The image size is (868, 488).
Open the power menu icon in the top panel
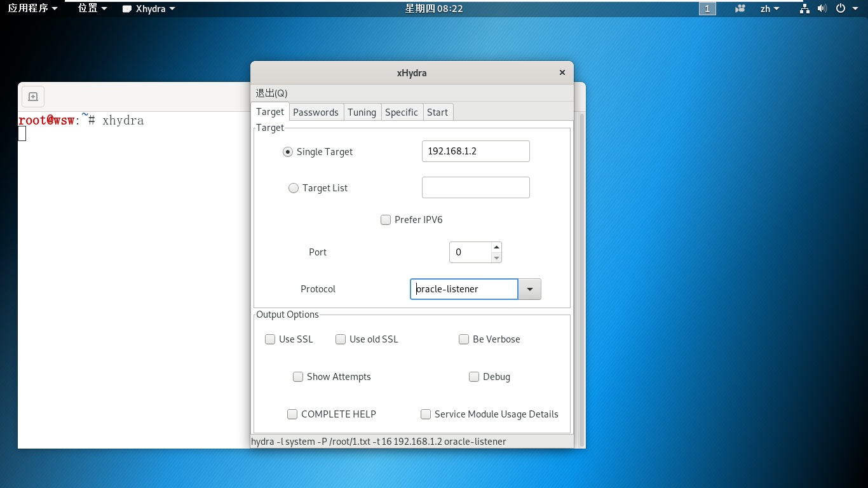pyautogui.click(x=841, y=9)
